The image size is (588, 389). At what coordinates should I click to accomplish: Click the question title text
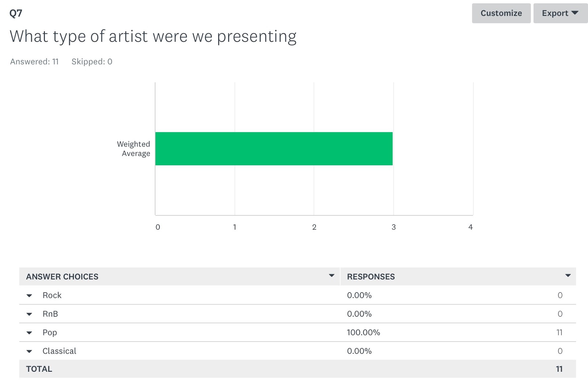153,36
